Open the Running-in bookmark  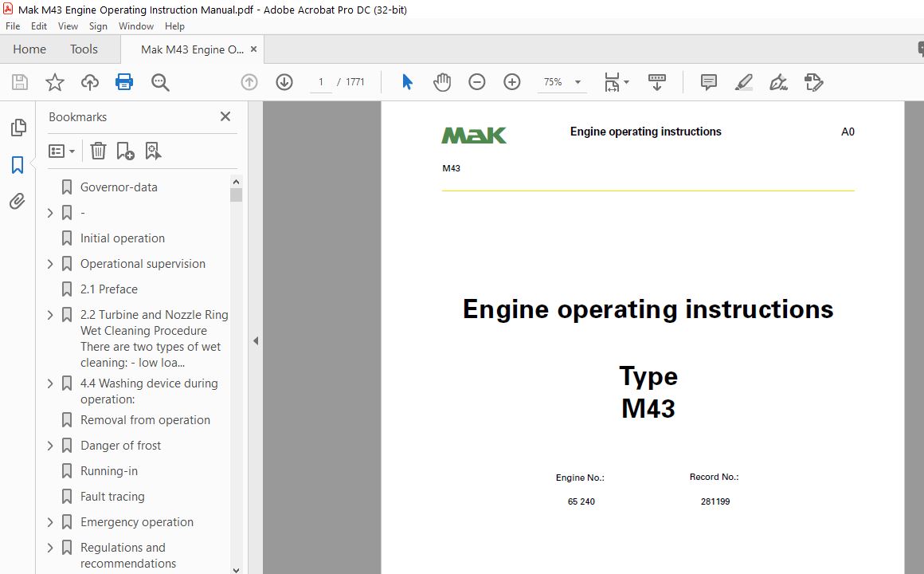coord(109,471)
